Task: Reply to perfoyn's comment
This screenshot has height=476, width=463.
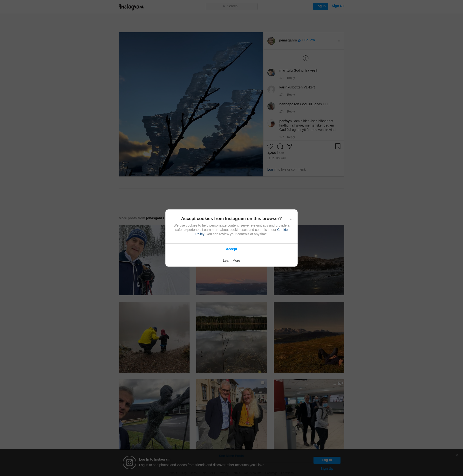Action: click(291, 137)
